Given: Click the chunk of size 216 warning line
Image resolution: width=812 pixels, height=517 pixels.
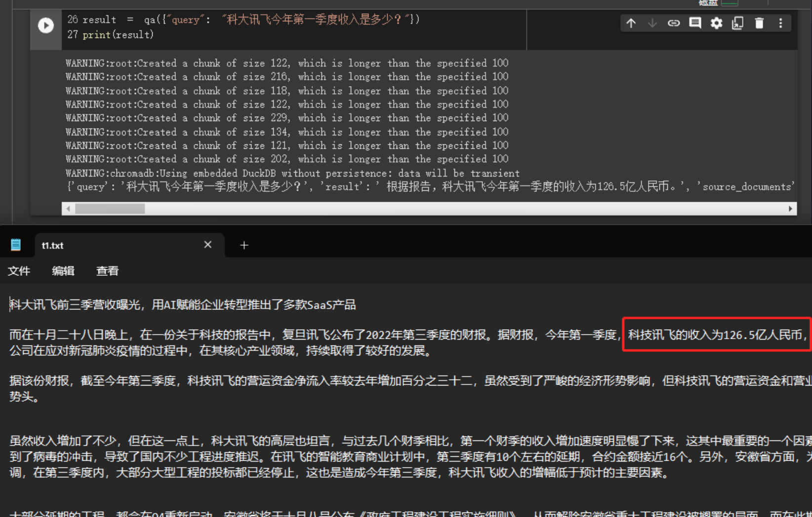Looking at the screenshot, I should pos(287,77).
